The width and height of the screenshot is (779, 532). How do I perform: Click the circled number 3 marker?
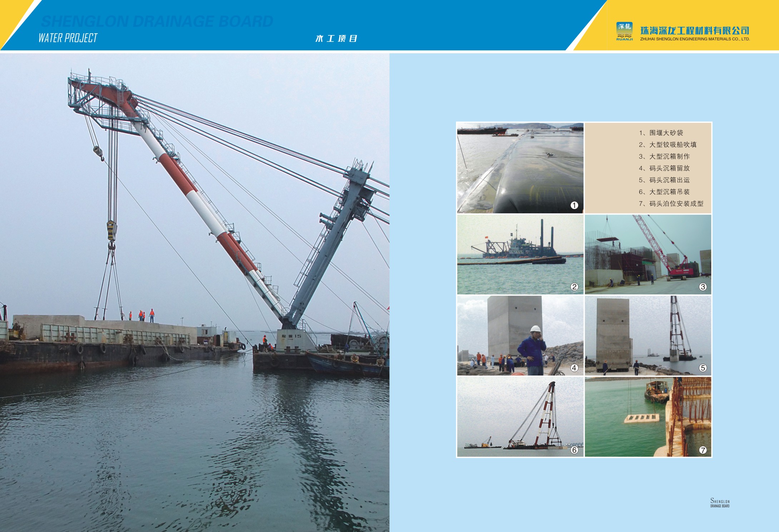703,287
